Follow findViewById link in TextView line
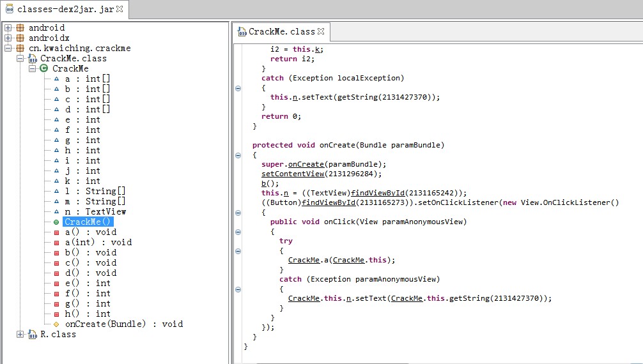The height and width of the screenshot is (364, 643). [378, 193]
